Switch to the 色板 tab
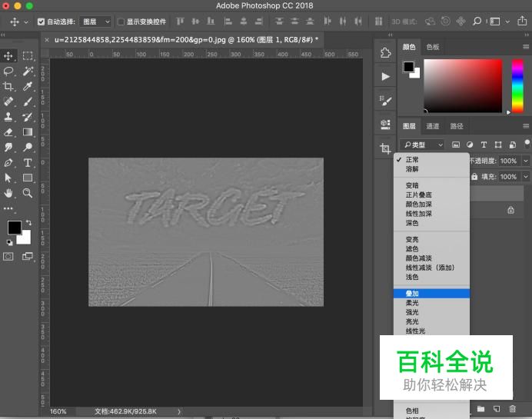 tap(433, 47)
